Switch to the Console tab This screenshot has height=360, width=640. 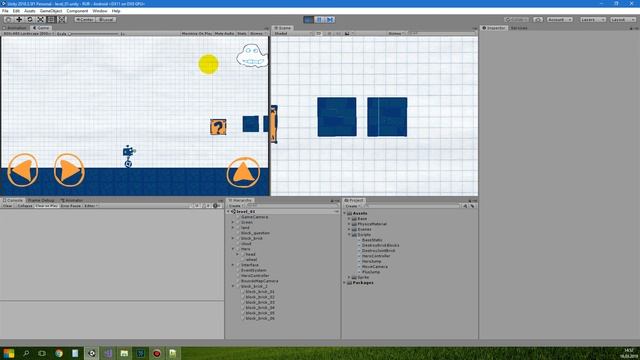[13, 200]
